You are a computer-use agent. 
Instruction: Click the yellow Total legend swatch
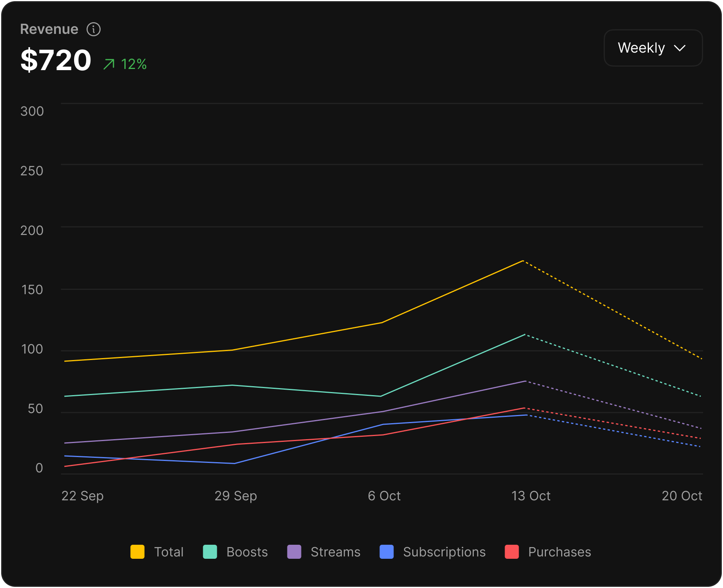pyautogui.click(x=137, y=552)
